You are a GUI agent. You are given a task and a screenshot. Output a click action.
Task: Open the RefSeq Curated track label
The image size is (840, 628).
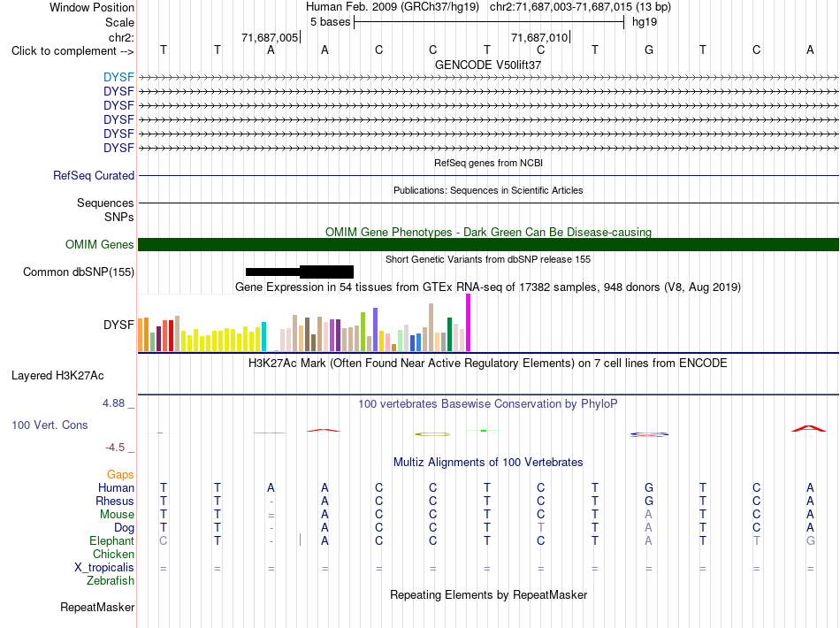point(93,175)
